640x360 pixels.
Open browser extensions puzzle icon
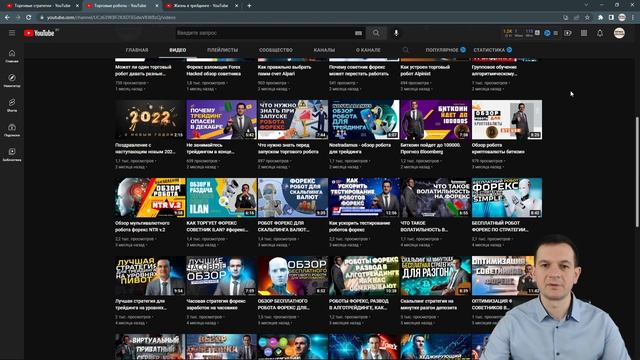click(x=600, y=18)
